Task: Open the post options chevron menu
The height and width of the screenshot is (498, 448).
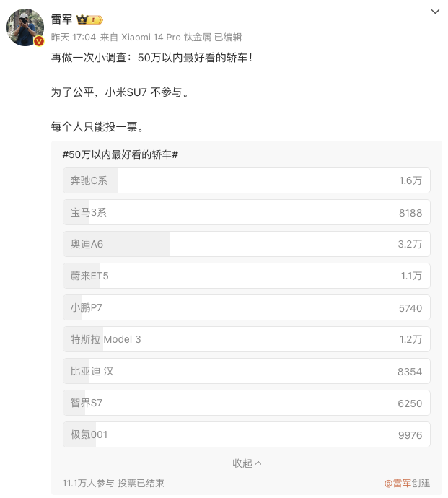Action: [435, 12]
